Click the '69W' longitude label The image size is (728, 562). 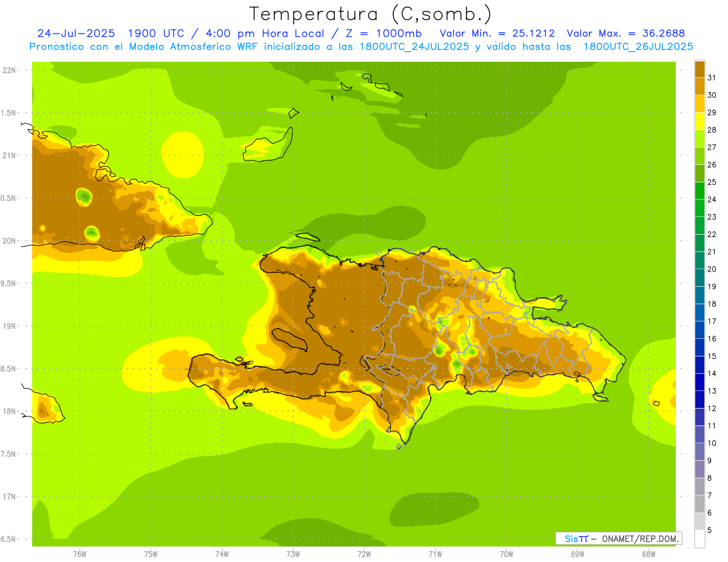578,554
